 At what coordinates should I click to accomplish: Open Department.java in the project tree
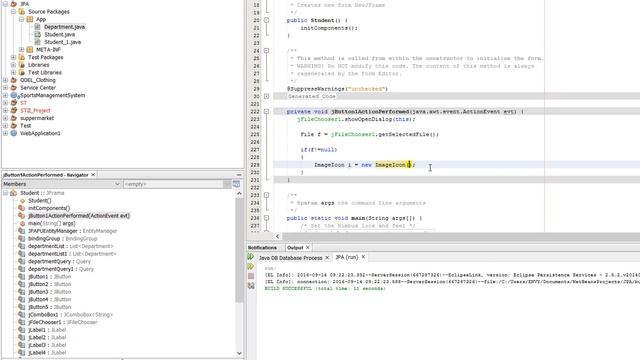(x=64, y=27)
